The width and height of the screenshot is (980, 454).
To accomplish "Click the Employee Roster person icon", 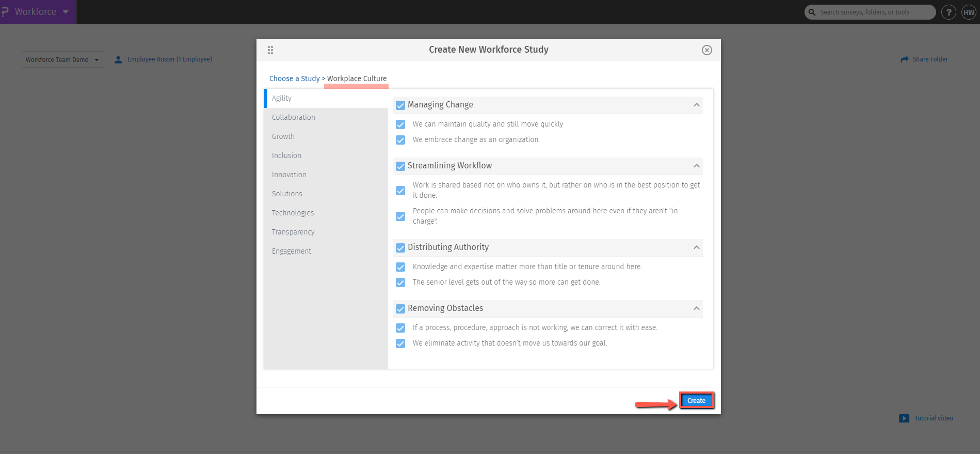I will pyautogui.click(x=118, y=59).
